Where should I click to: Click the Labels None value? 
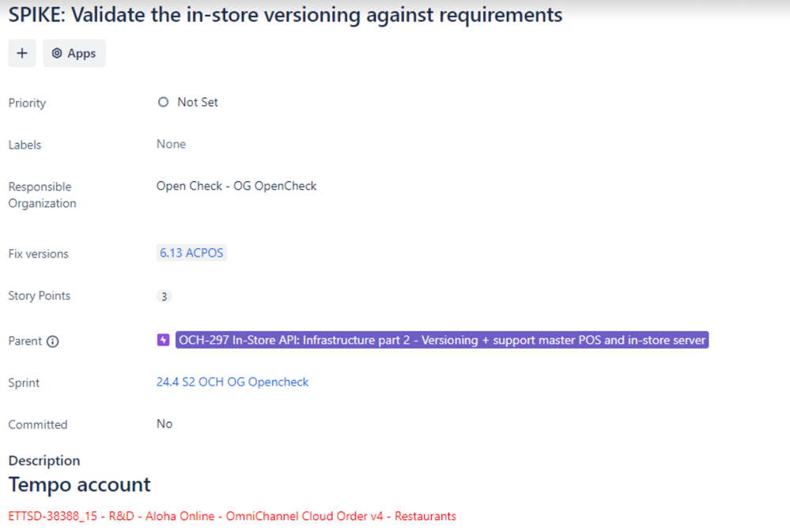click(172, 144)
